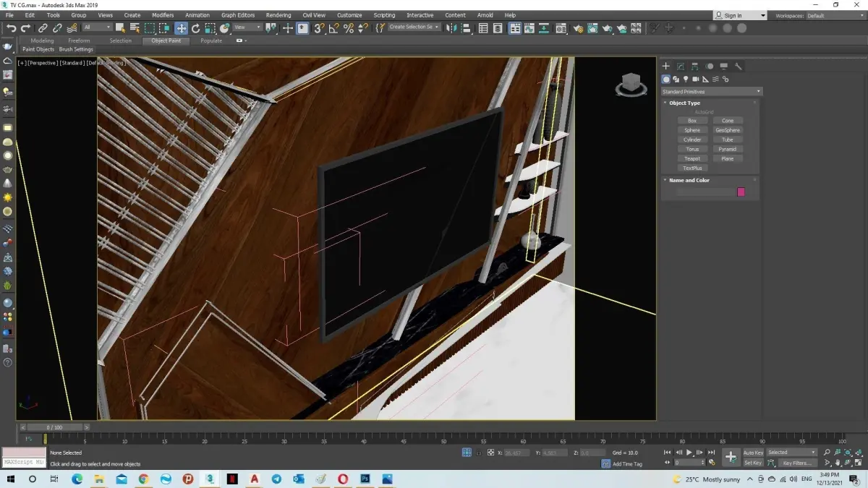Choose the Rectangular Selection Region tool
Image resolution: width=868 pixels, height=488 pixels.
click(x=149, y=28)
